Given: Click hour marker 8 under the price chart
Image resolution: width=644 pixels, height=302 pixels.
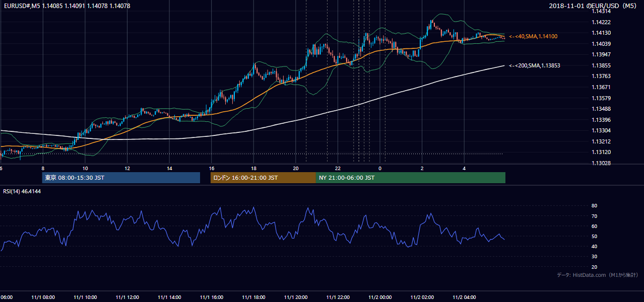Looking at the screenshot, I should point(43,168).
